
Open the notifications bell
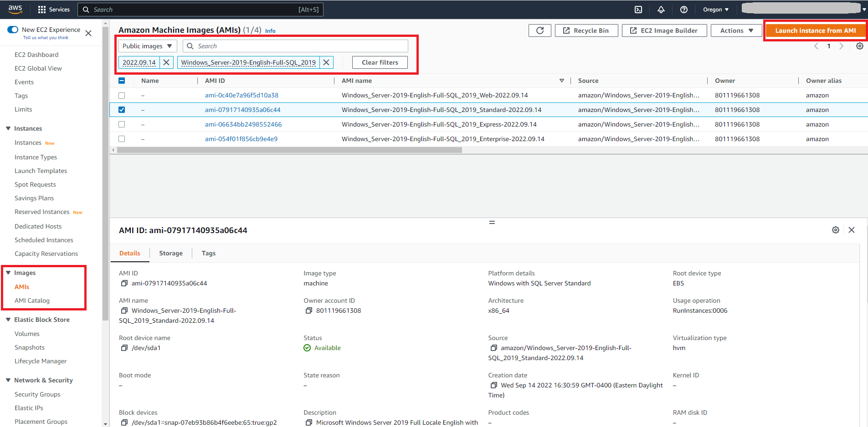[x=661, y=10]
